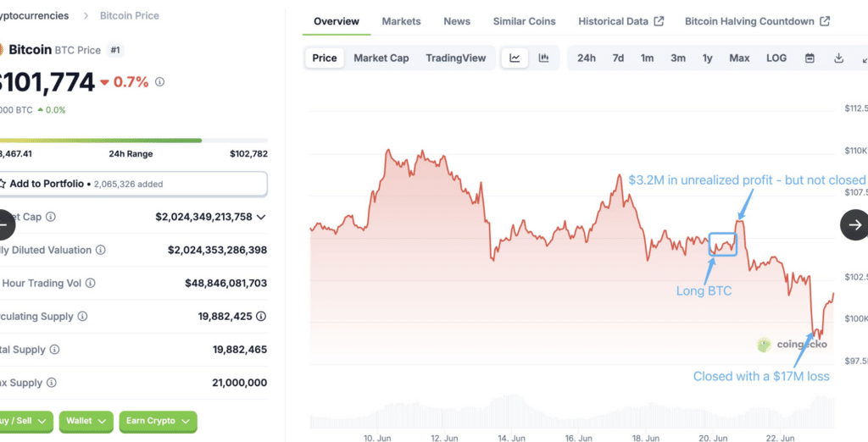Open the Wallet dropdown
The image size is (868, 442).
[86, 422]
